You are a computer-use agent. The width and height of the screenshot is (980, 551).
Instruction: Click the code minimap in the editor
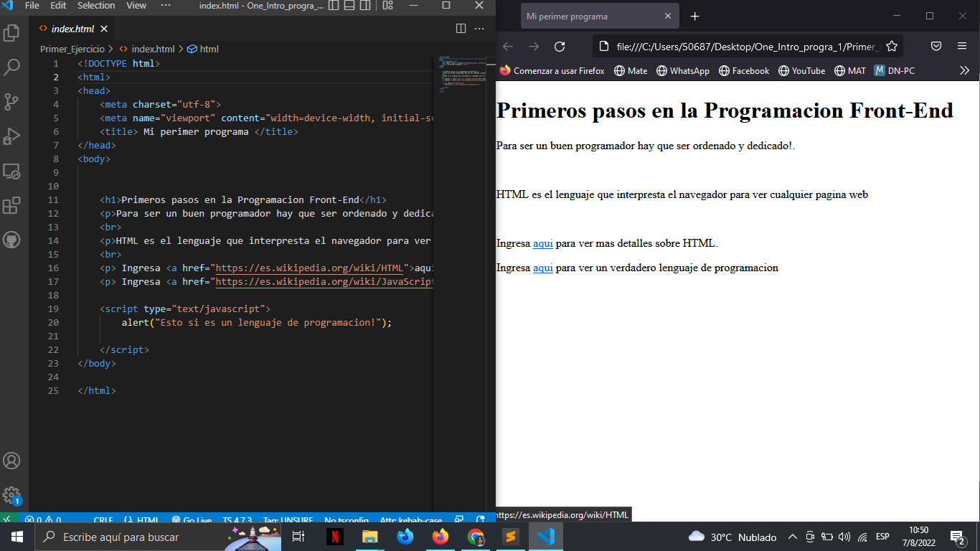463,74
